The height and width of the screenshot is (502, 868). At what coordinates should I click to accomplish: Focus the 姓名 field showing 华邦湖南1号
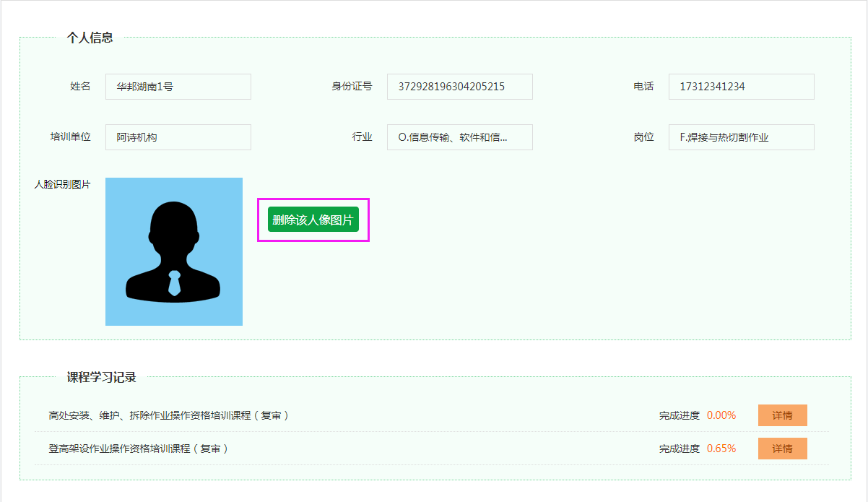pyautogui.click(x=178, y=87)
